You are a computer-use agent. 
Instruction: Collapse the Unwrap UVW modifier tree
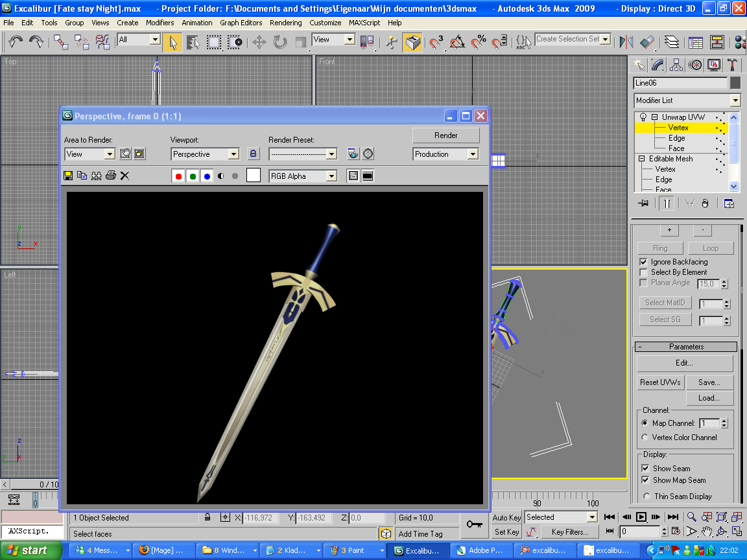pyautogui.click(x=654, y=117)
